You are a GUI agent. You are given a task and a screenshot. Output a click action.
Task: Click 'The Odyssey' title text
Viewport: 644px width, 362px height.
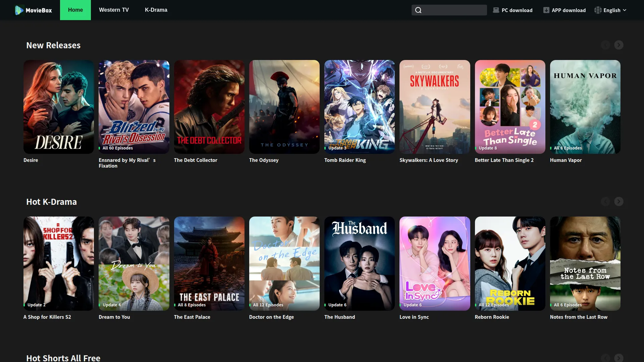tap(264, 160)
